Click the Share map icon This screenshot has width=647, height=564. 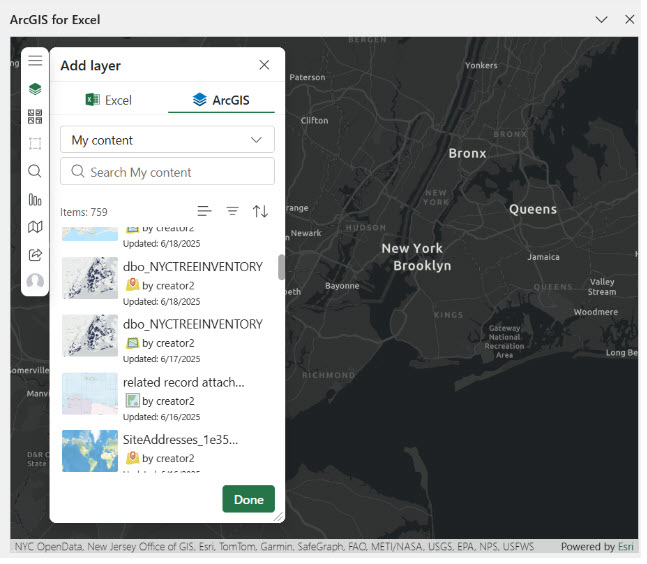click(x=35, y=255)
